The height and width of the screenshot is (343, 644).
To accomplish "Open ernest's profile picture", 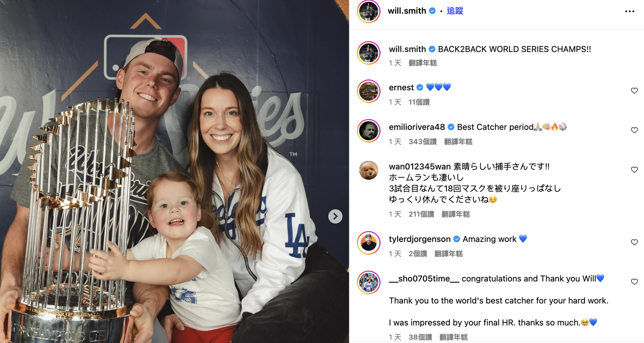I will tap(368, 91).
